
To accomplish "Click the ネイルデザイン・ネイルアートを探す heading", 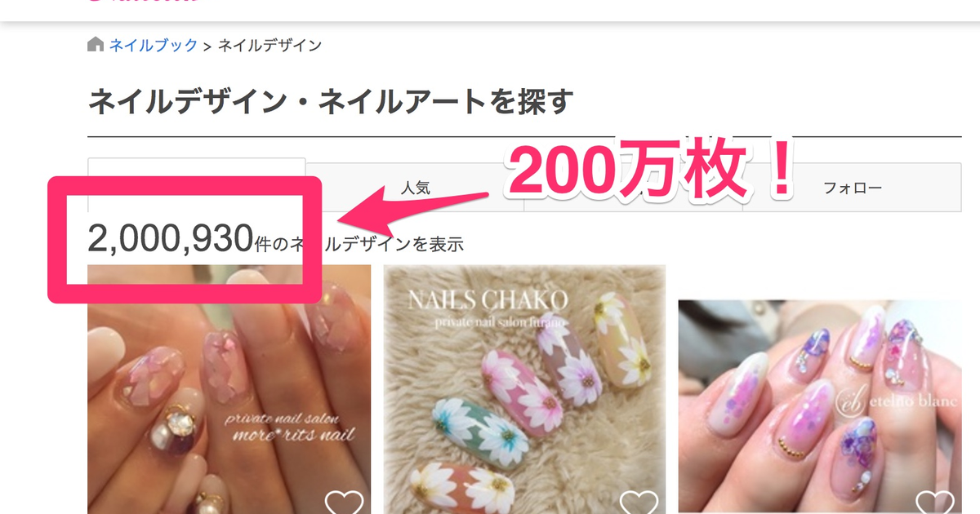I will [331, 103].
